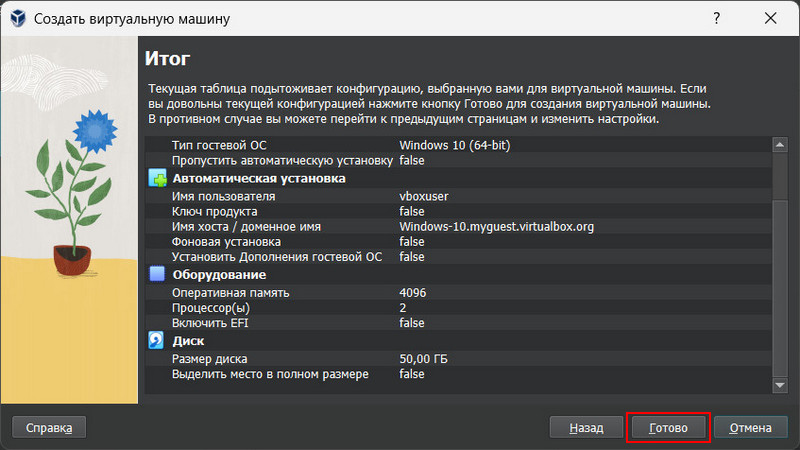The image size is (800, 450).
Task: Select the Размер диска row
Action: [458, 359]
